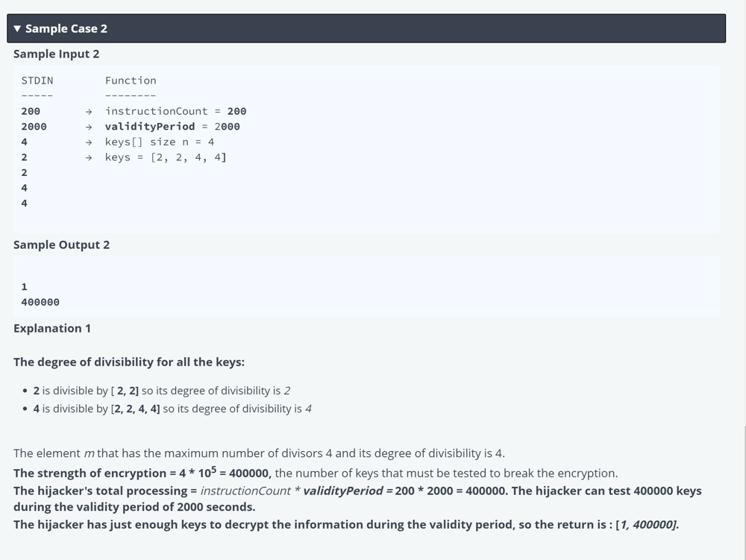The image size is (746, 560).
Task: Collapse Sample Case 2 with the triangle arrow
Action: tap(17, 28)
